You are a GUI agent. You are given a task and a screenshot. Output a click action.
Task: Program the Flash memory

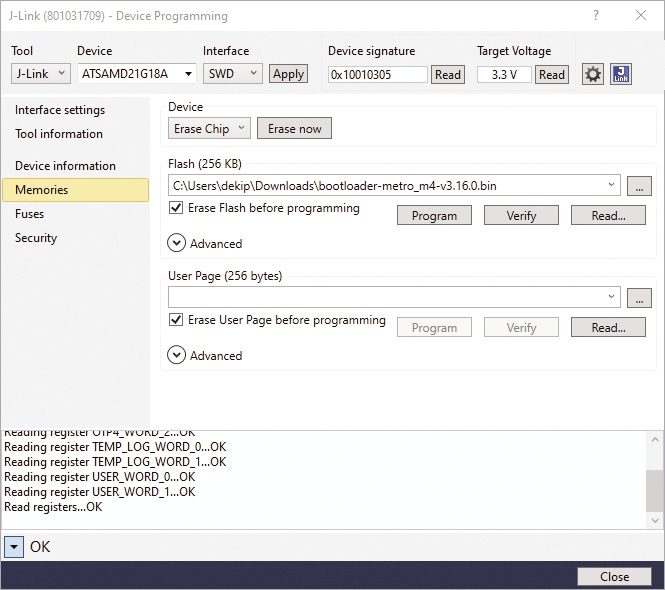coord(434,215)
